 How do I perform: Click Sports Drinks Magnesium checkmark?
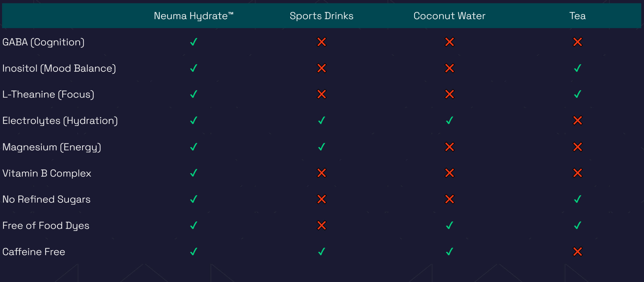click(321, 147)
